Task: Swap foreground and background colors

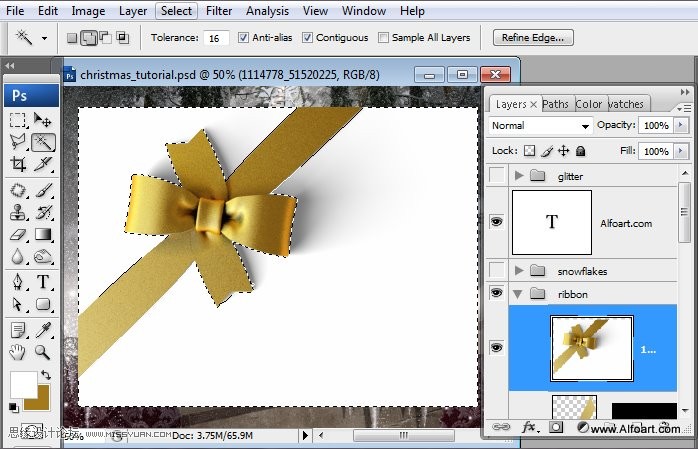Action: coord(45,375)
